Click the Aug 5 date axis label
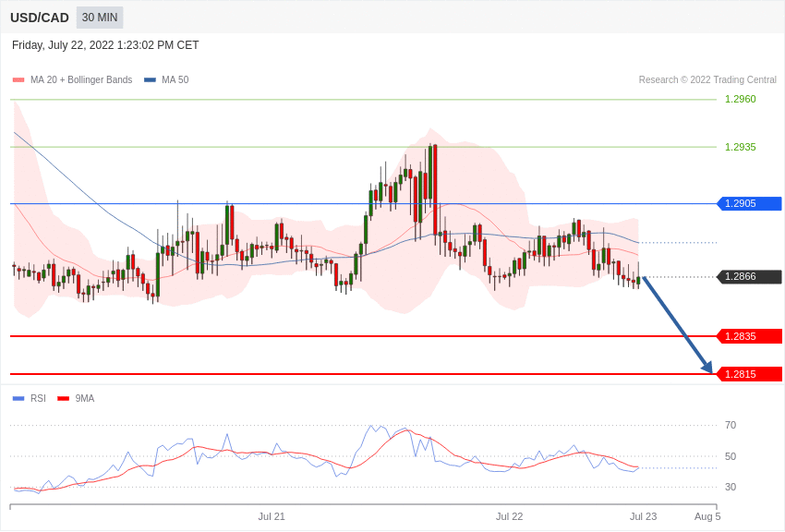This screenshot has width=785, height=532. tap(707, 516)
